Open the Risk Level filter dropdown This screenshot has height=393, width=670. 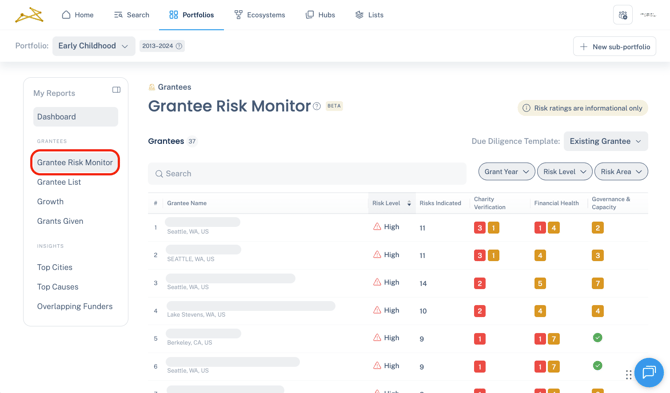(564, 172)
